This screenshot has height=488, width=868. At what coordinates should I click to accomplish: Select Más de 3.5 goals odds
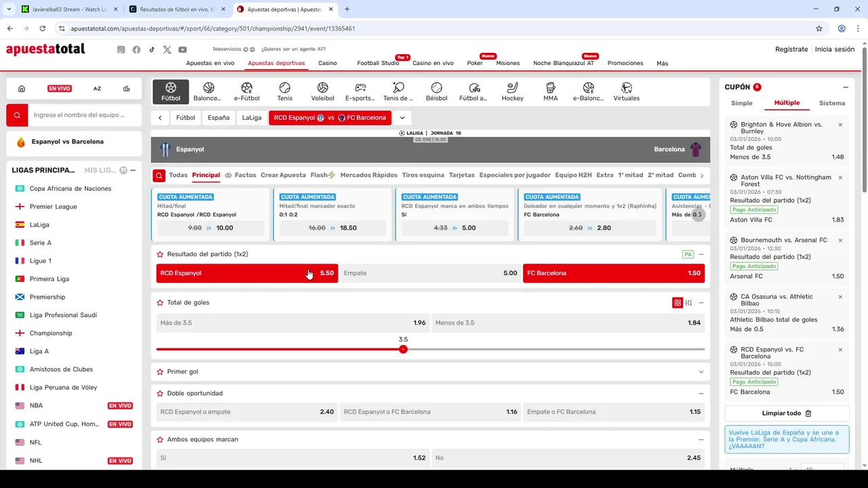(x=293, y=323)
